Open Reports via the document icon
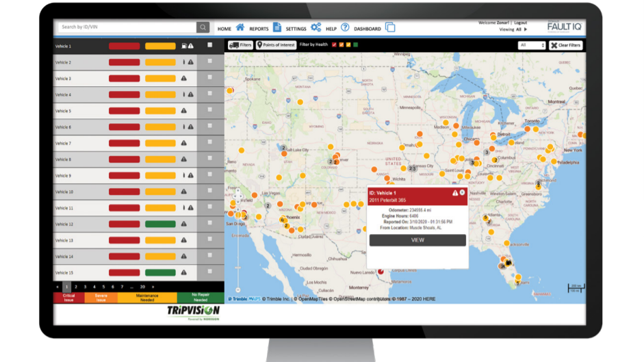Viewport: 644px width, 362px height. [277, 27]
